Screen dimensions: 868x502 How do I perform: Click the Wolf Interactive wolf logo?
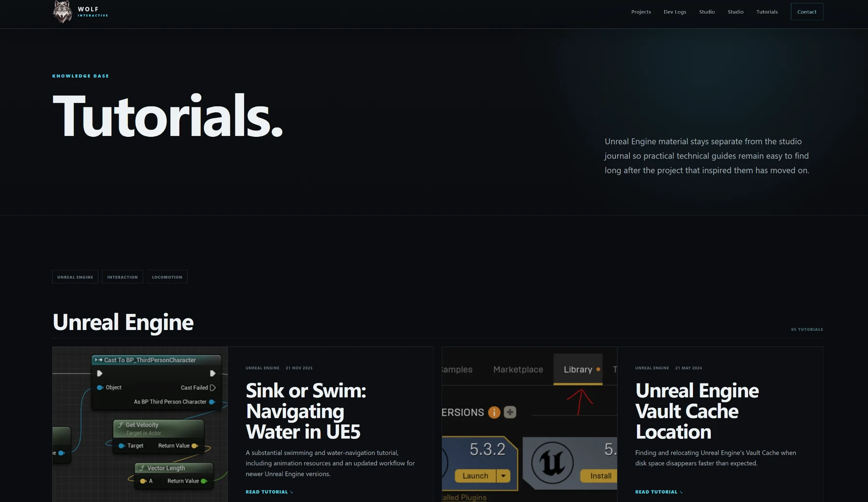pyautogui.click(x=62, y=12)
